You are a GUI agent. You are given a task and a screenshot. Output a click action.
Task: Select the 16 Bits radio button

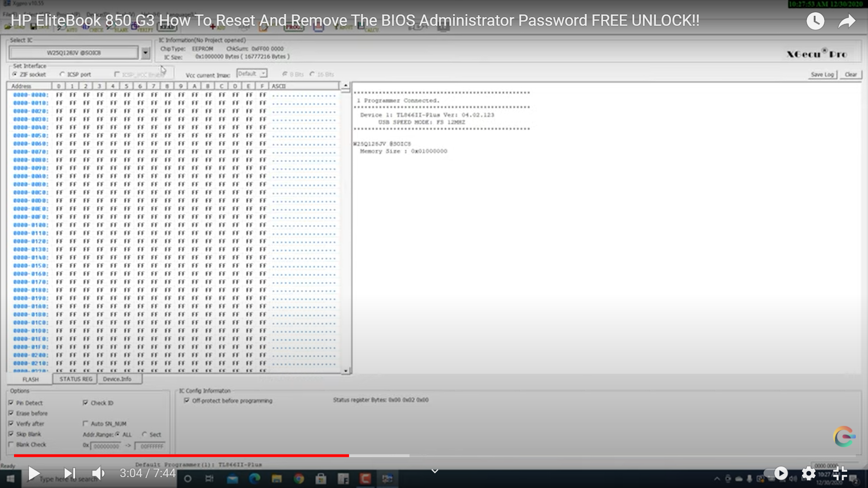pyautogui.click(x=312, y=74)
